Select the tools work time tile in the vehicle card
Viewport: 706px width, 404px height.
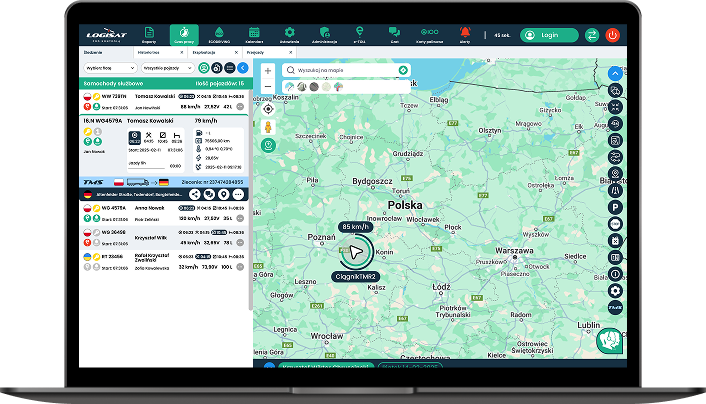click(x=149, y=137)
